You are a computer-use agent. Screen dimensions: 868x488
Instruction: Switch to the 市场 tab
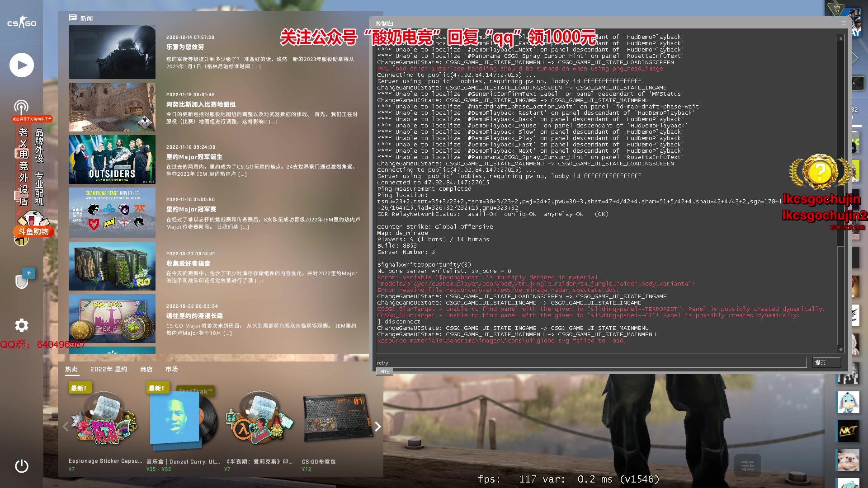pos(171,369)
